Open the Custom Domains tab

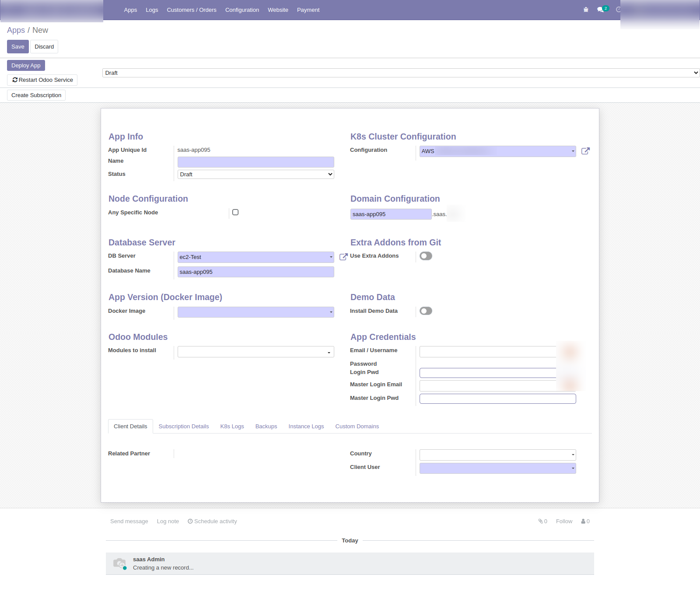click(357, 427)
